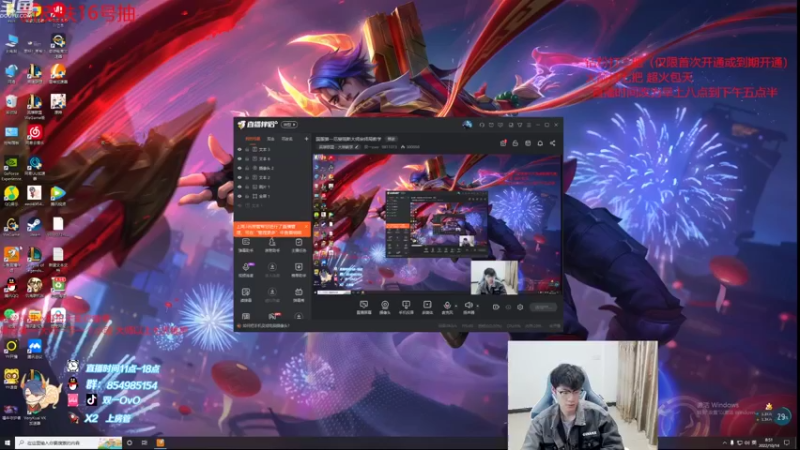The image size is (800, 450).
Task: Lock the 摄像头 2 layer
Action: point(247,168)
